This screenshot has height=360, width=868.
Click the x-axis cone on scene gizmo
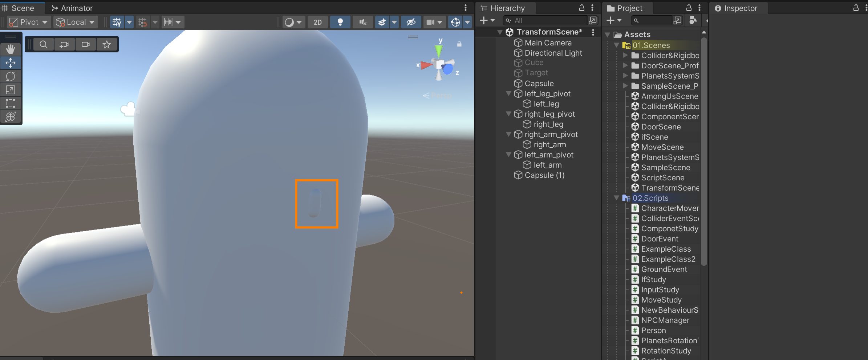click(427, 65)
